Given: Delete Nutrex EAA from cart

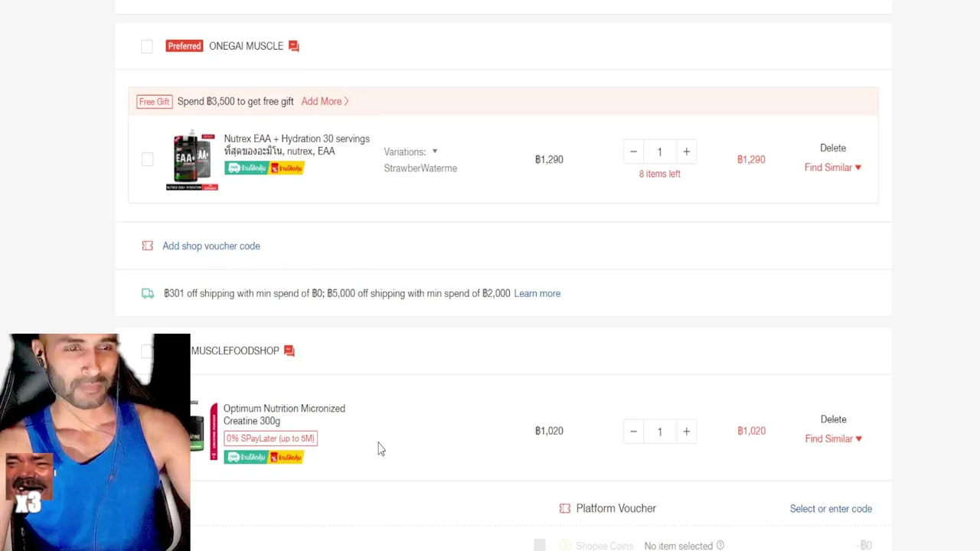Looking at the screenshot, I should tap(833, 148).
